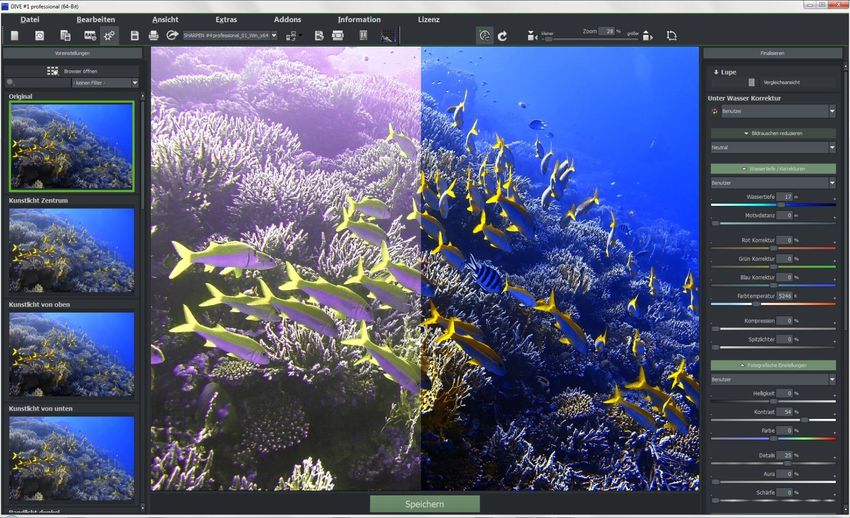Click the Speichern button
Screen dimensions: 850x518
tap(424, 504)
